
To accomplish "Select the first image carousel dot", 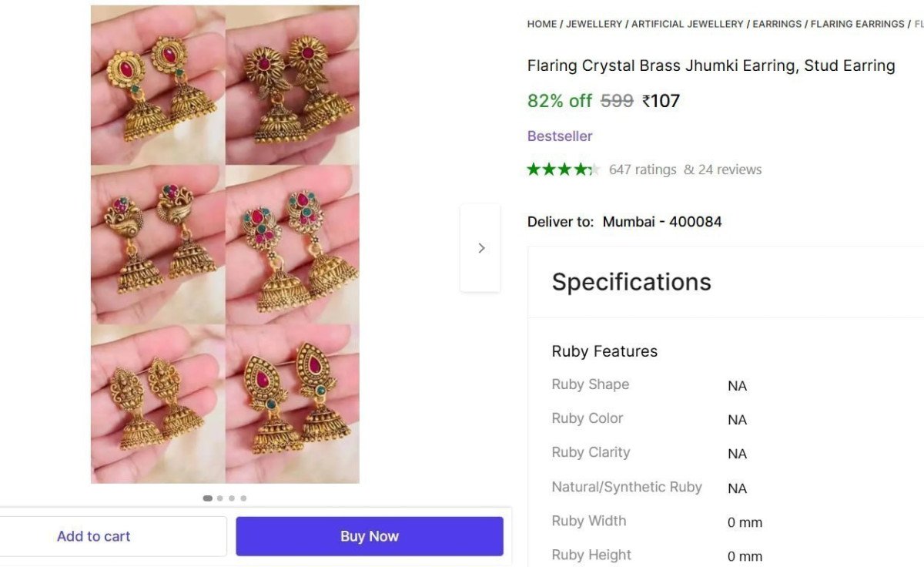I will 207,498.
